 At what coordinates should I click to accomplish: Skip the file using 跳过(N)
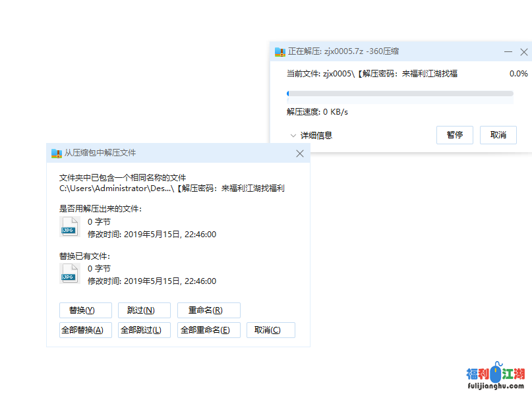coord(144,310)
